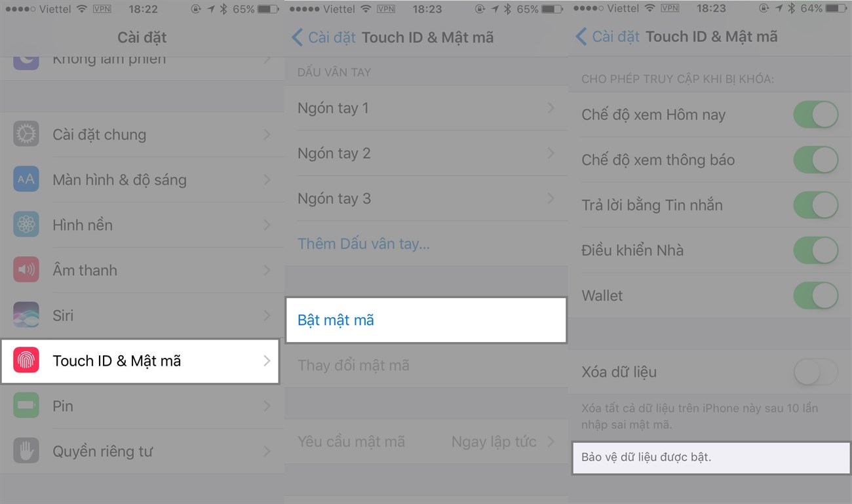Toggle the Điều khiển Nhà switch
This screenshot has height=504, width=852.
point(815,250)
